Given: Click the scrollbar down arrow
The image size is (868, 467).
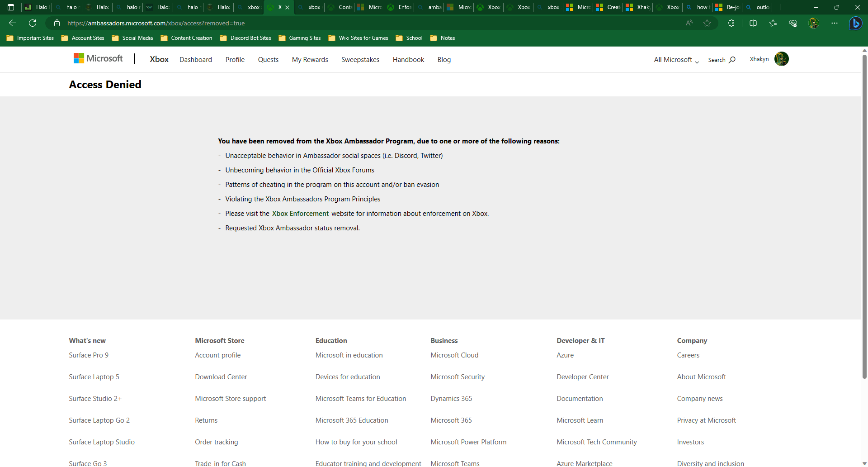Looking at the screenshot, I should [864, 464].
